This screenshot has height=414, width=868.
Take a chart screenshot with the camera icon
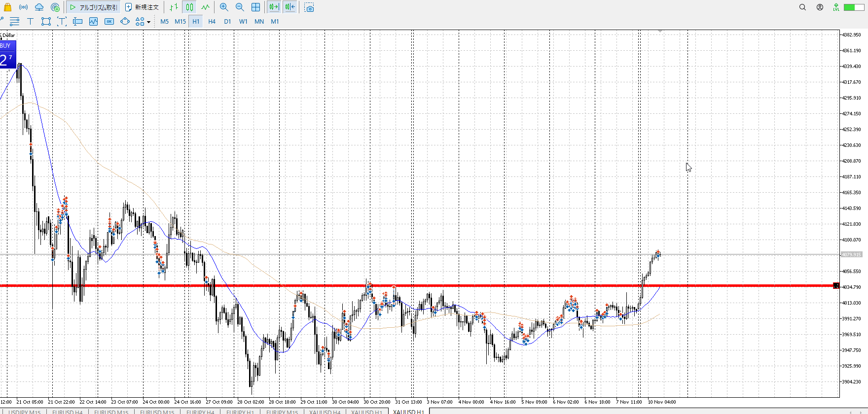pos(309,7)
